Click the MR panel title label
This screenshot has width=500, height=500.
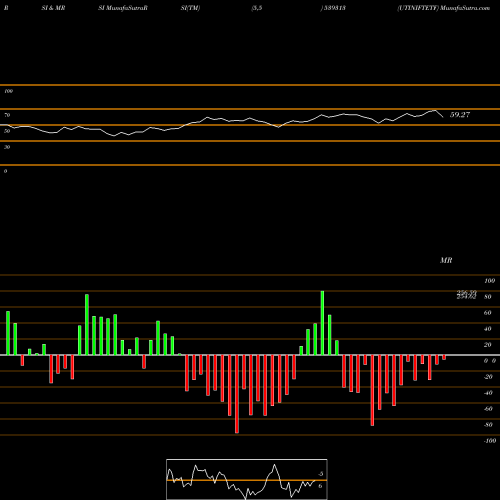446,260
